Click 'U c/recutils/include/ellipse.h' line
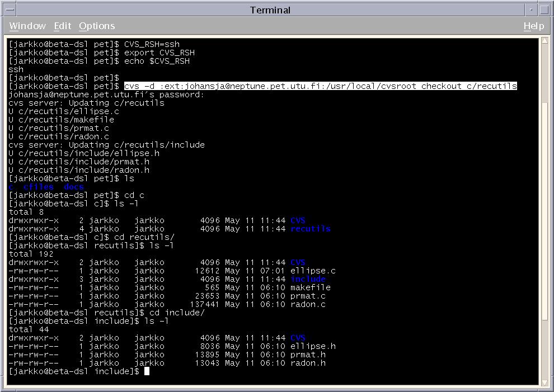 [84, 153]
